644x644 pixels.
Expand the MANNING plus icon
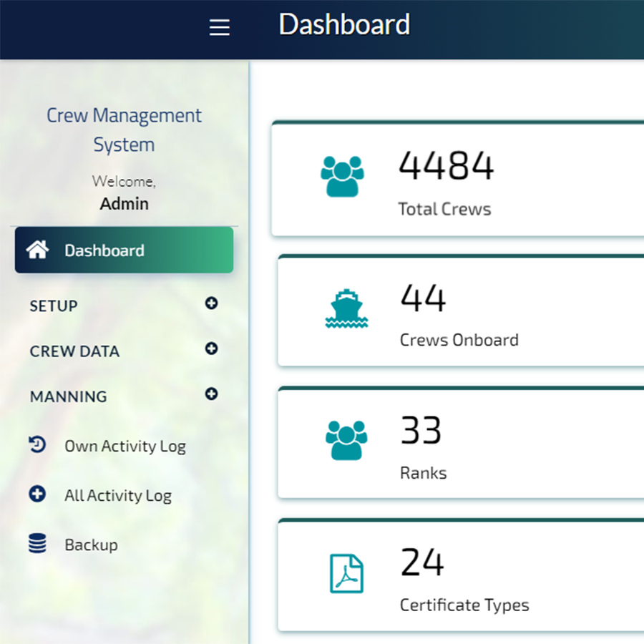point(211,394)
